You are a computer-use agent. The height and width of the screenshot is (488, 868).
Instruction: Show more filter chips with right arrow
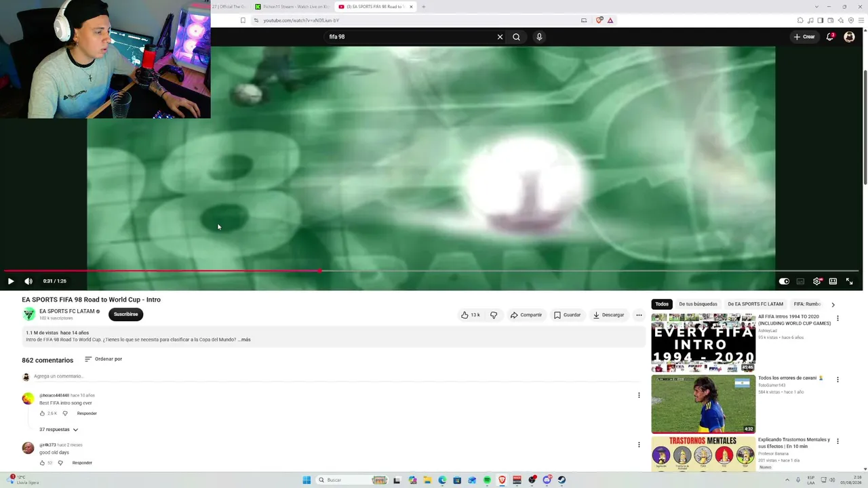coord(833,304)
